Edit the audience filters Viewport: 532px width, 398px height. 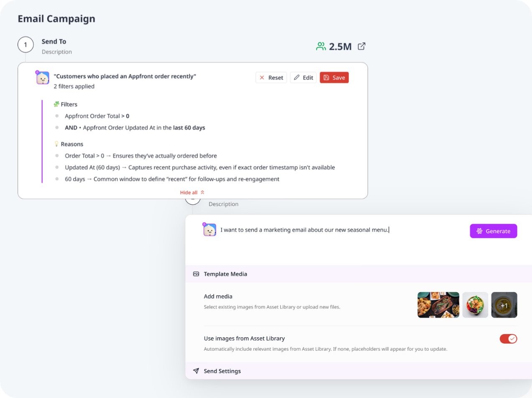coord(303,77)
